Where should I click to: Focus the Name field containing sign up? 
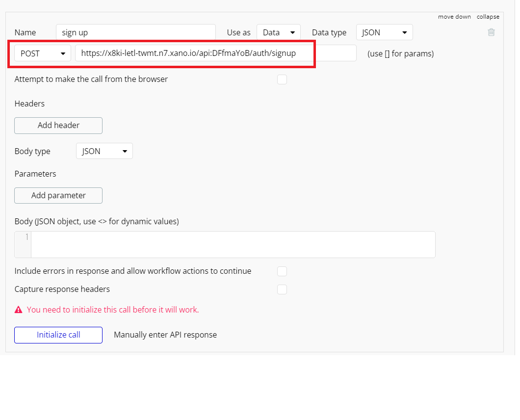coord(136,32)
